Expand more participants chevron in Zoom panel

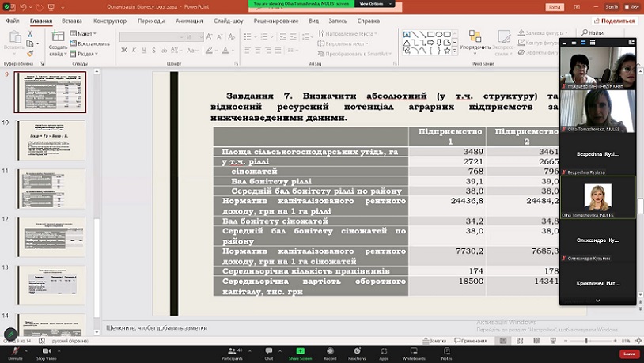(x=598, y=301)
